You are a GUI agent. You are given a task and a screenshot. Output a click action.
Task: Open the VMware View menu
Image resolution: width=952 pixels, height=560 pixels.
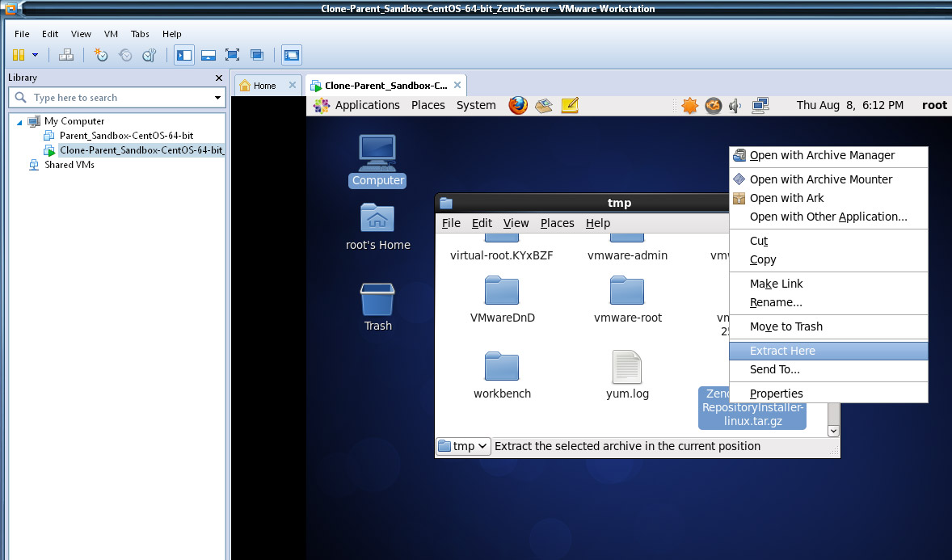coord(81,34)
